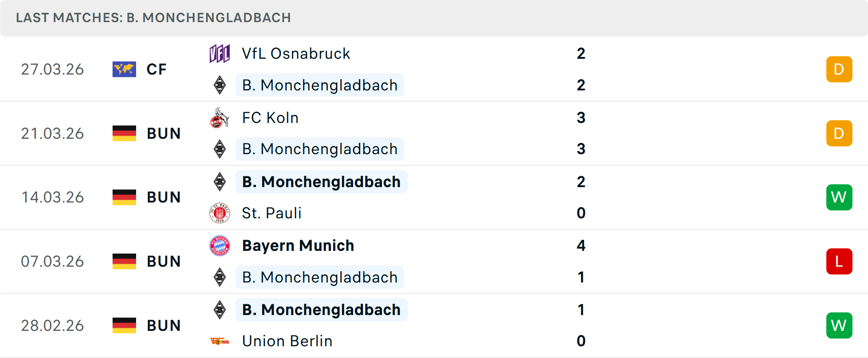Select the B. Monchengladbach crest next to St. Pauli match

click(x=220, y=181)
